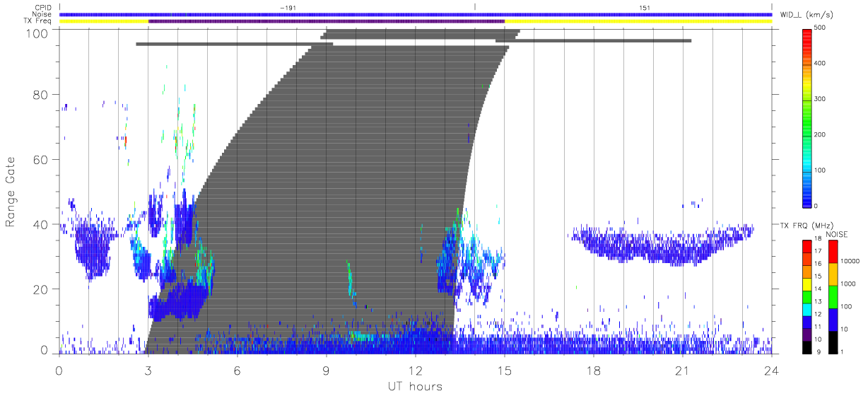This screenshot has height=401, width=868.
Task: Click the 200 tick on the WID color bar
Action: [821, 134]
